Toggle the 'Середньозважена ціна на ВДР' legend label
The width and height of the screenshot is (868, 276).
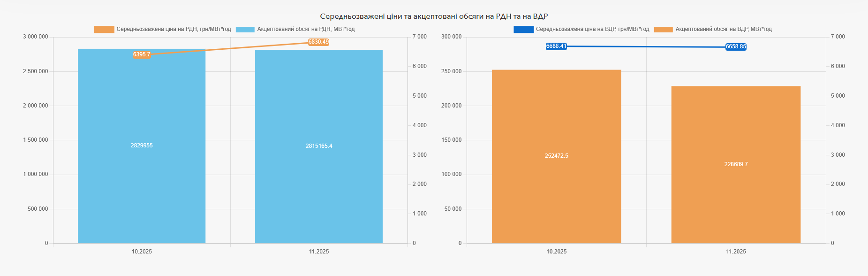592,29
